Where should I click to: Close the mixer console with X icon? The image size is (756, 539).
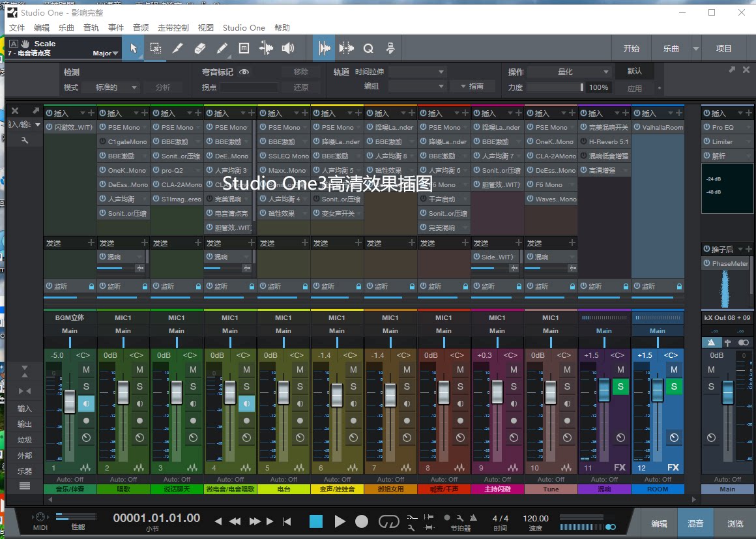coord(15,111)
